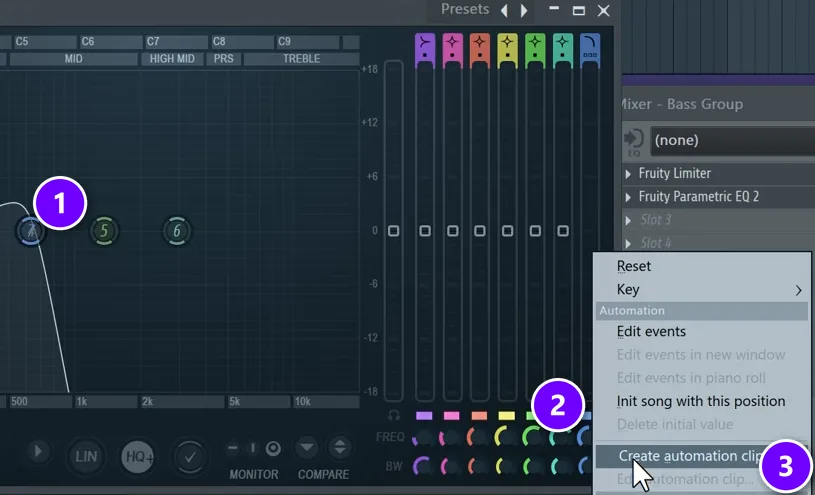Click the Compare down-arrow button
This screenshot has width=815, height=495.
click(307, 447)
